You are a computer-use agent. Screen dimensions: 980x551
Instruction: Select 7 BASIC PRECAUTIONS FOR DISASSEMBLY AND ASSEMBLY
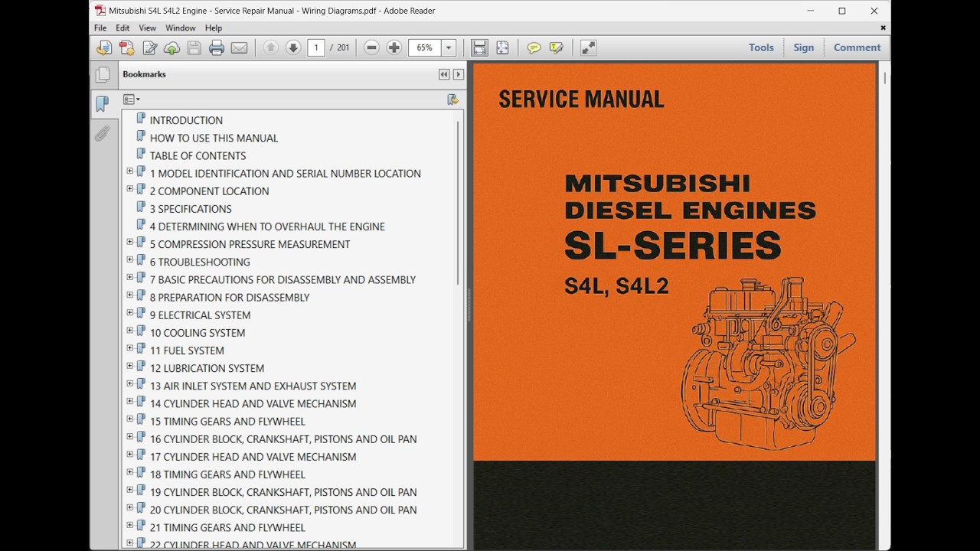coord(283,279)
